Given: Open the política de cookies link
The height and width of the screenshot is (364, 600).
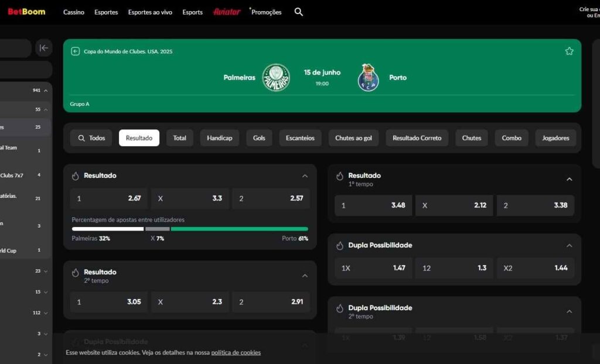Looking at the screenshot, I should point(236,353).
